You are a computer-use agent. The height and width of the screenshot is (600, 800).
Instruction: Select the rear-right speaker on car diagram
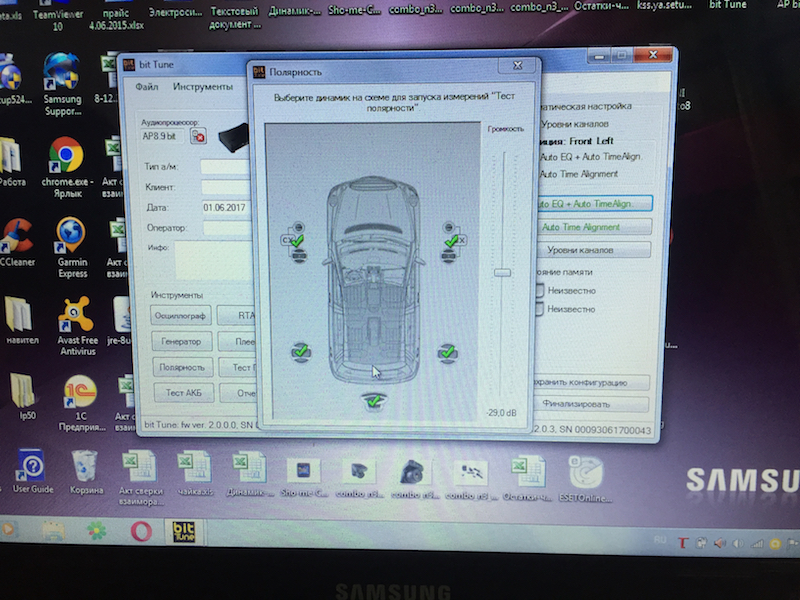coord(447,353)
